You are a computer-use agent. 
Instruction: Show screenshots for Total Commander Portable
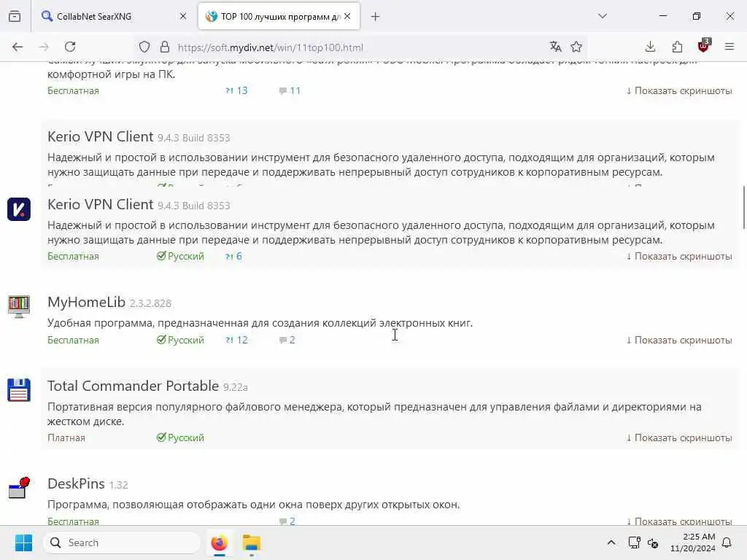pyautogui.click(x=679, y=437)
